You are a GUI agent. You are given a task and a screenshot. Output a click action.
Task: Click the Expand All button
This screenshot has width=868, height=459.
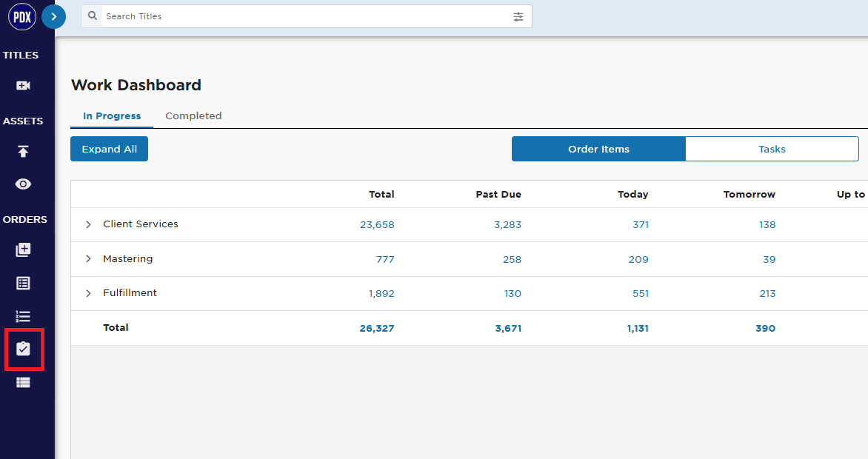pyautogui.click(x=109, y=149)
